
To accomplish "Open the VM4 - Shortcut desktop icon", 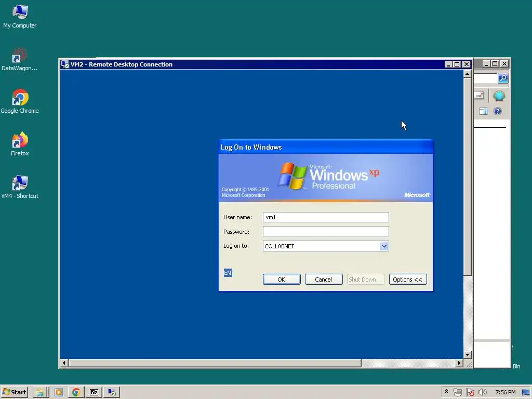I will click(20, 187).
